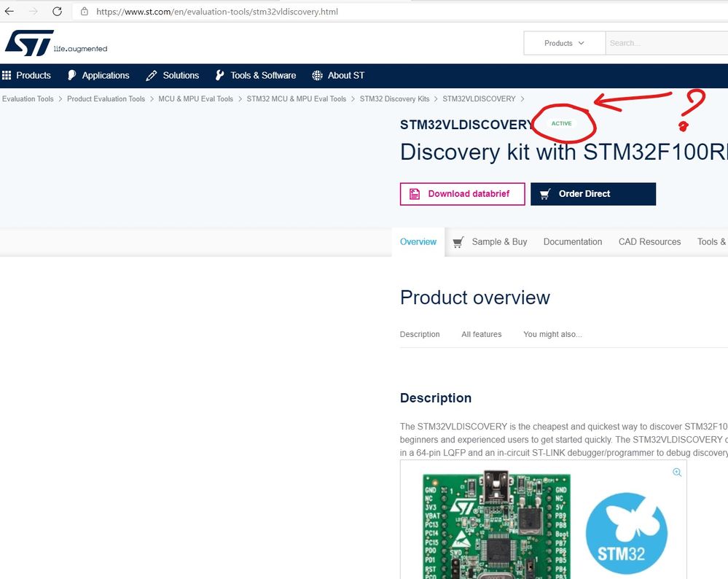728x579 pixels.
Task: Click the STM32VLDISCOVERY product title text
Action: click(x=467, y=125)
